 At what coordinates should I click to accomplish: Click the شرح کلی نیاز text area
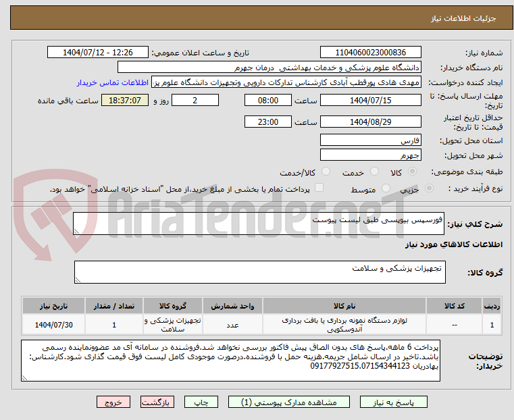259,224
